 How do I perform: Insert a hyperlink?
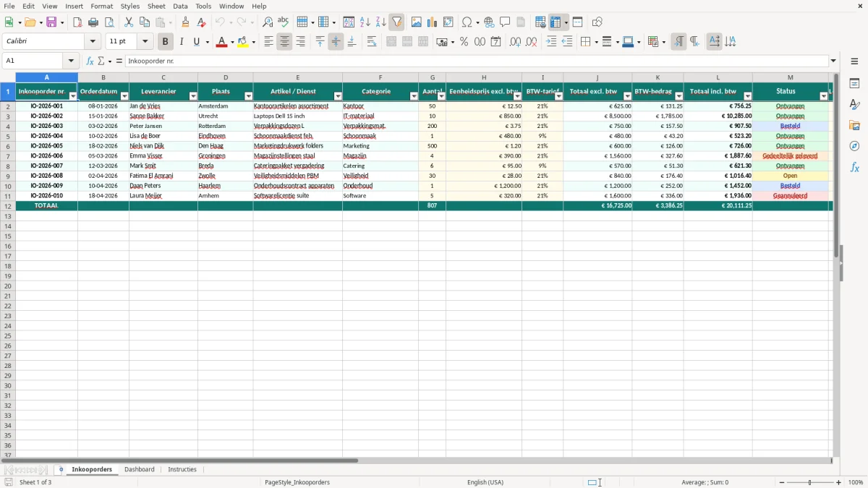[489, 22]
